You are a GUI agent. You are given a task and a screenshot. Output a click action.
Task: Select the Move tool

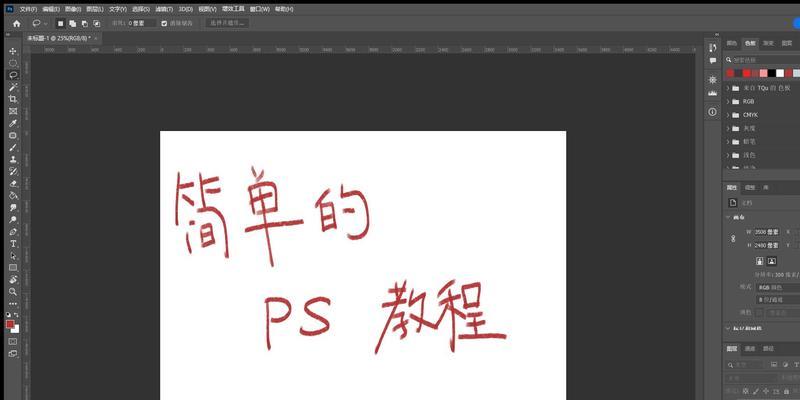(x=13, y=51)
